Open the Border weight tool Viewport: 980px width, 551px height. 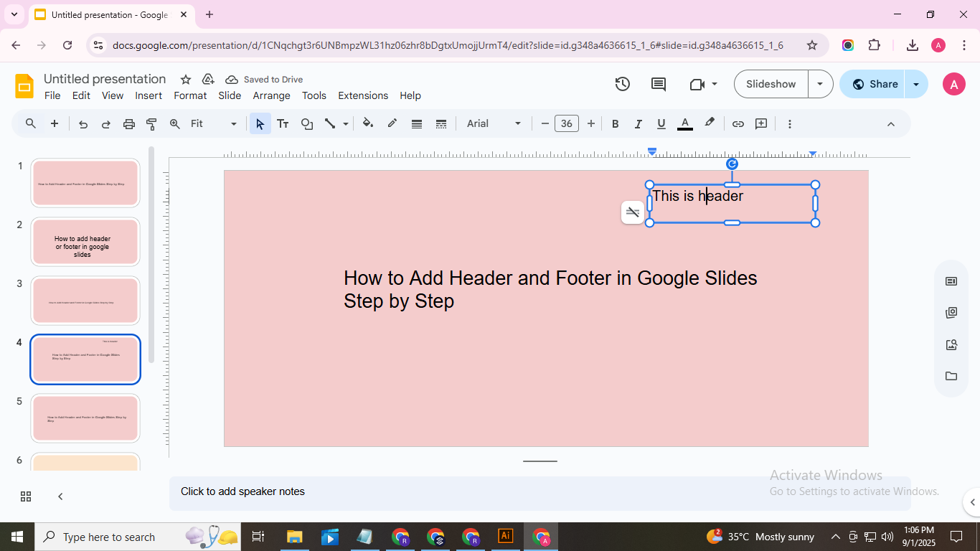click(x=417, y=124)
